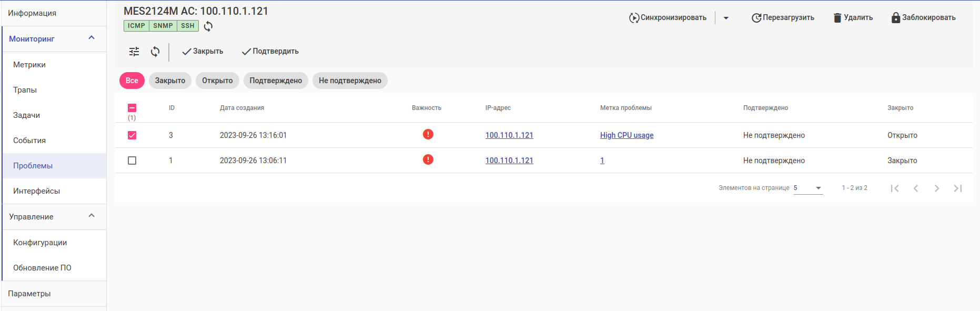Image resolution: width=980 pixels, height=311 pixels.
Task: Collapse the Управление sidebar section
Action: click(92, 216)
